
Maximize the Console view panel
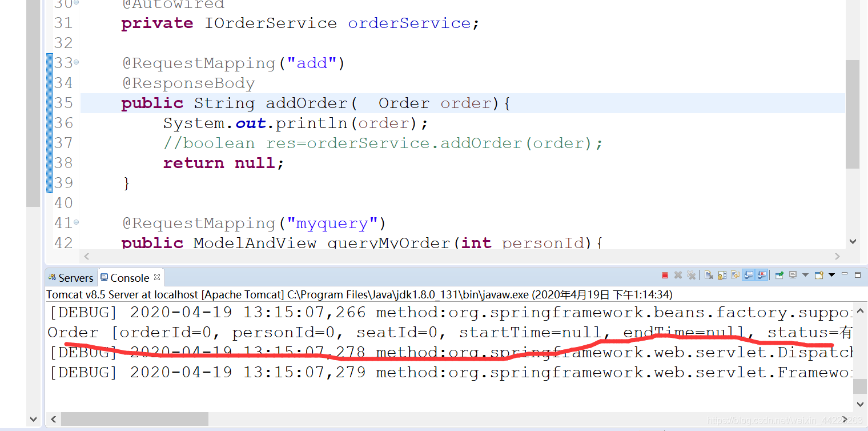(x=858, y=275)
